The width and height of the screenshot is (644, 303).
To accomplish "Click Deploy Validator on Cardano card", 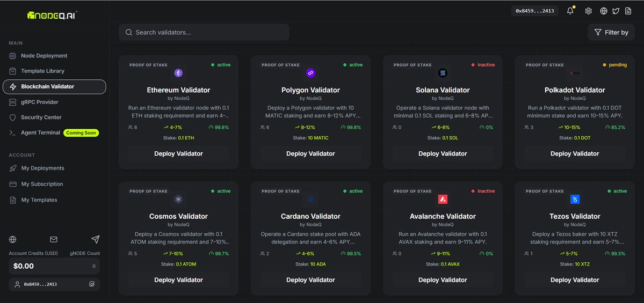I will coord(310,280).
